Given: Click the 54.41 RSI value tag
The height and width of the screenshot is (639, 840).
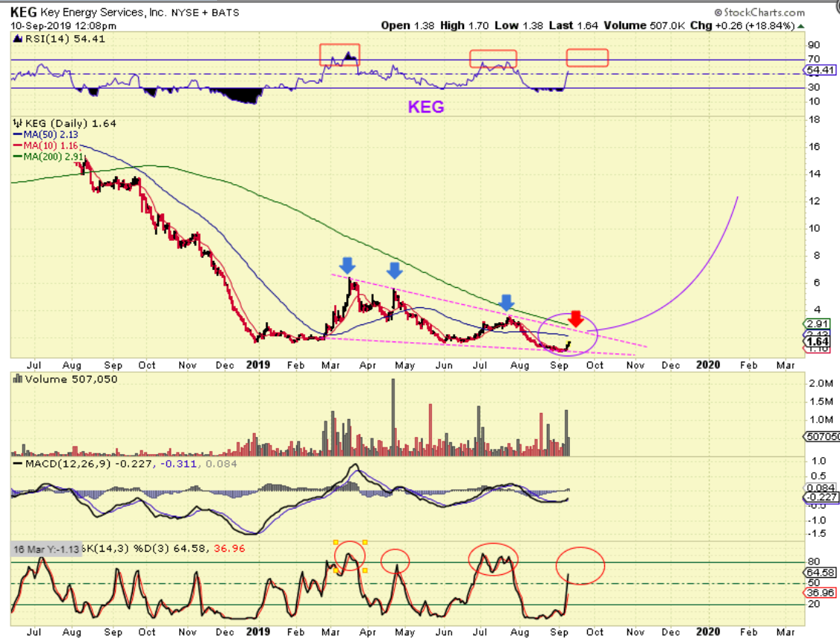Looking at the screenshot, I should pyautogui.click(x=821, y=70).
